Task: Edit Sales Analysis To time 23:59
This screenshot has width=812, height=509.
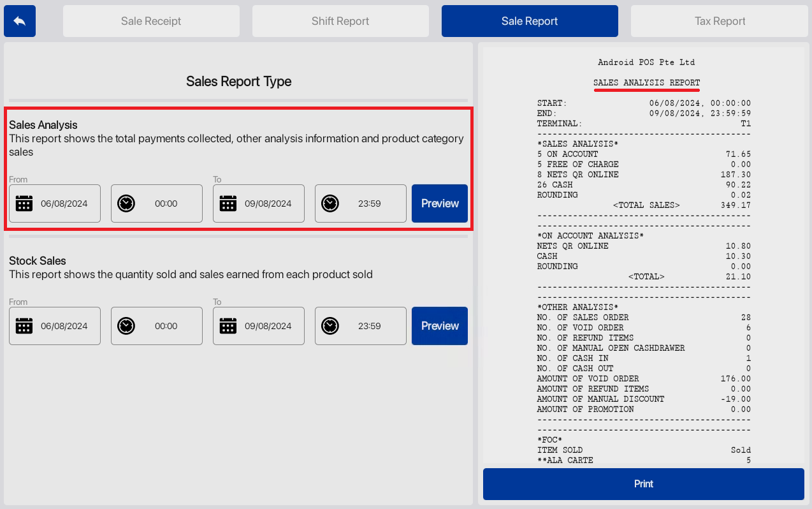Action: point(361,203)
